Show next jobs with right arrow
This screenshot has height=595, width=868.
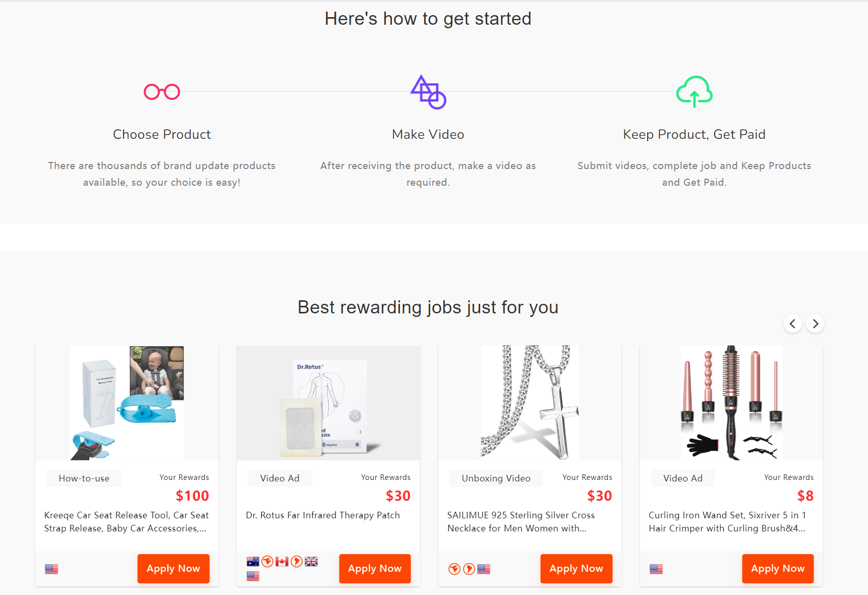point(815,323)
